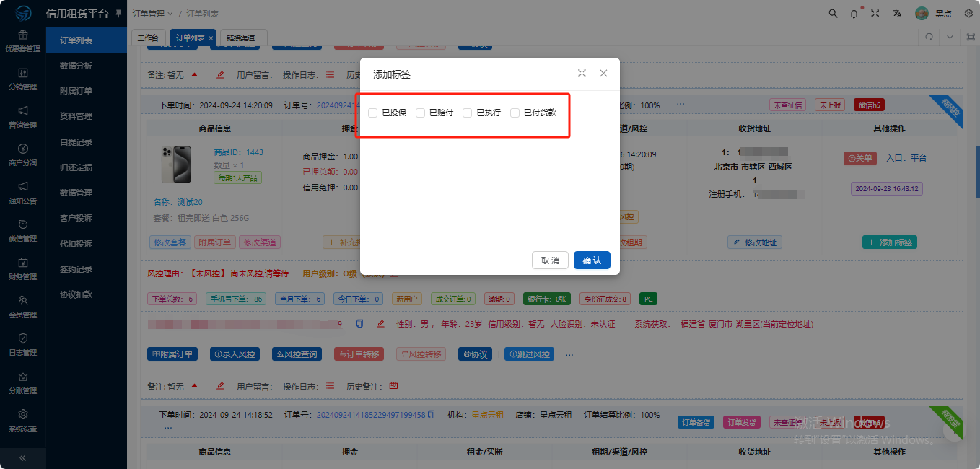This screenshot has width=980, height=469.
Task: Click the search magnifier in the top bar
Action: click(x=834, y=14)
